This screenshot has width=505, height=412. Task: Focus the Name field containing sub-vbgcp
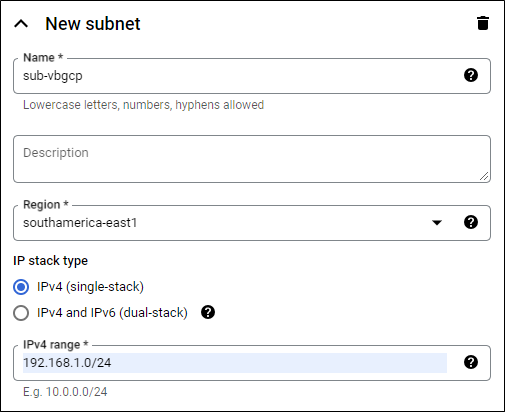click(252, 76)
